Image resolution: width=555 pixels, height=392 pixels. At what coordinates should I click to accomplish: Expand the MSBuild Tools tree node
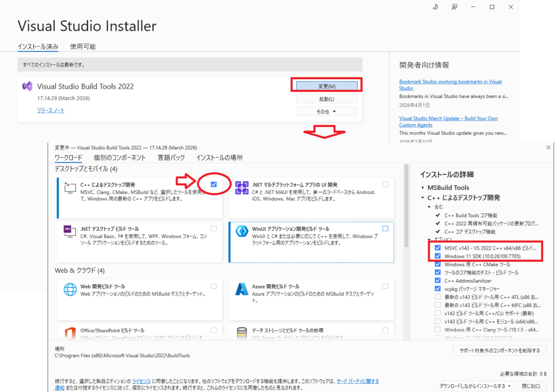tap(423, 188)
